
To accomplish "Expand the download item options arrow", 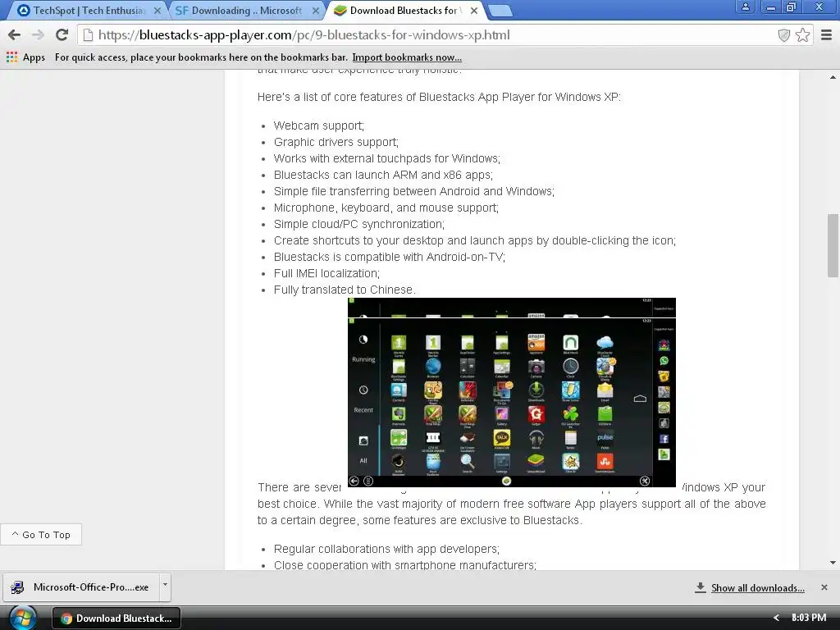I will click(x=165, y=585).
